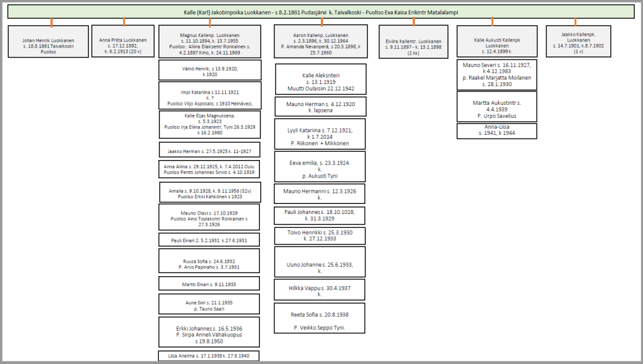
Task: Click the Aaron Kallenp. Luokkanen box
Action: (x=320, y=42)
